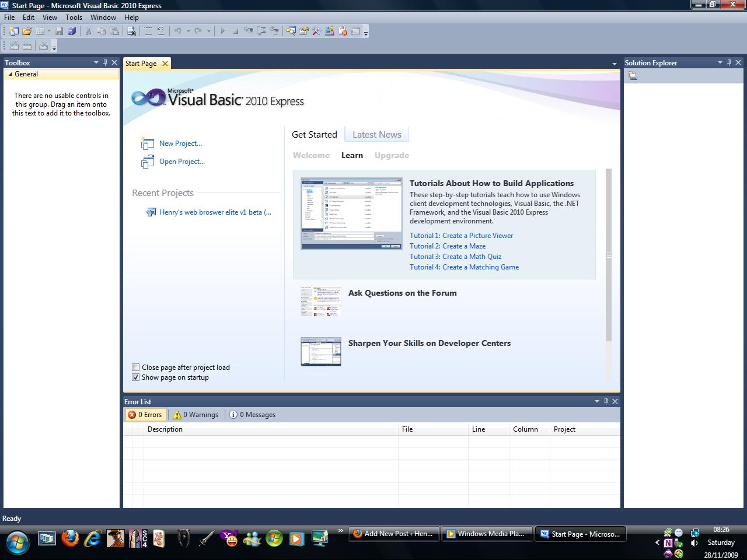This screenshot has width=747, height=560.
Task: Click the Step Into toolbar icon
Action: pyautogui.click(x=248, y=32)
